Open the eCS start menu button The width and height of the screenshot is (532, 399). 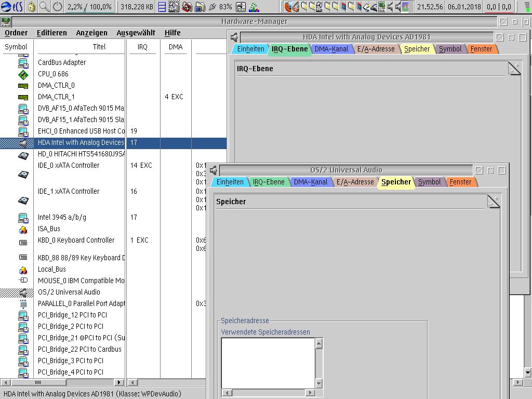tap(11, 6)
